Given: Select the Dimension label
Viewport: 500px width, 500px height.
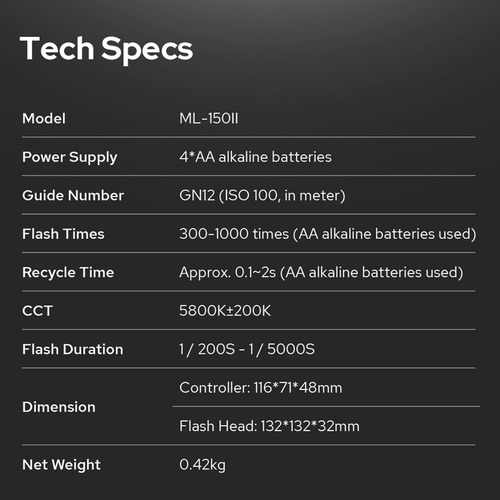Looking at the screenshot, I should click(x=59, y=407).
